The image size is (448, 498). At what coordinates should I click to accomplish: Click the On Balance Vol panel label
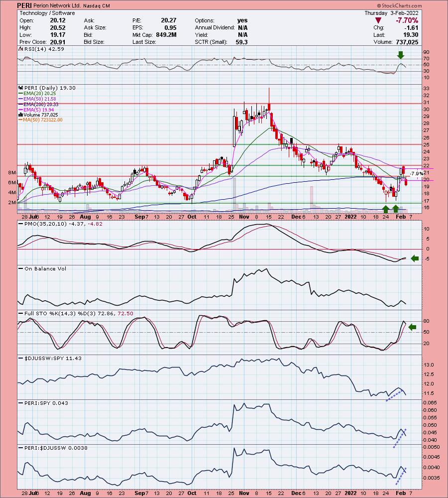pyautogui.click(x=45, y=268)
